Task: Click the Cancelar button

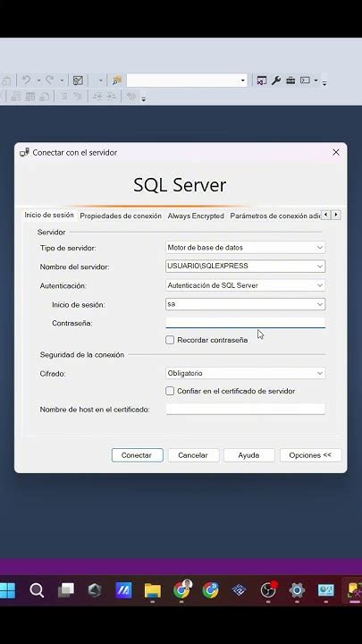Action: pos(193,455)
